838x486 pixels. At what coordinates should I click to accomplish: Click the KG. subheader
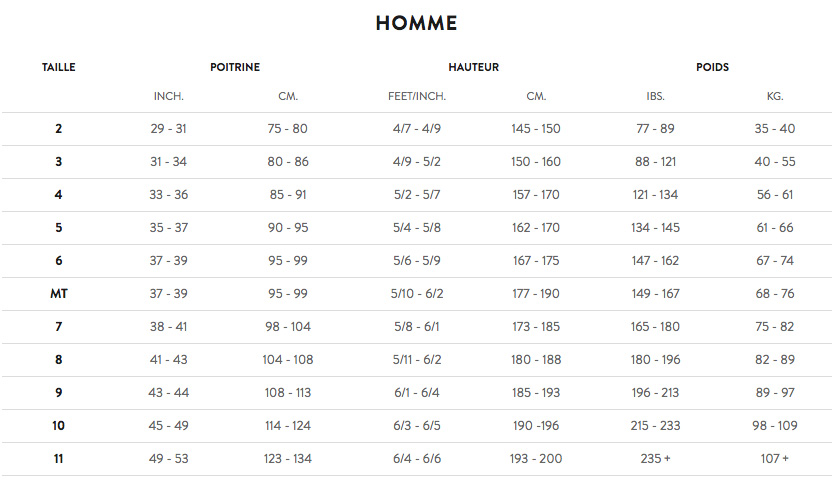pyautogui.click(x=775, y=97)
